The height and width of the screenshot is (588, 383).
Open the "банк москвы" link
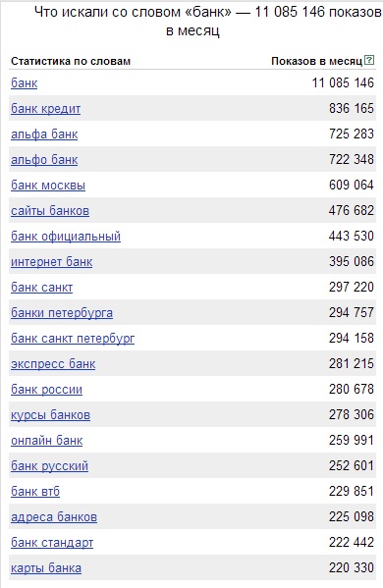coord(48,186)
